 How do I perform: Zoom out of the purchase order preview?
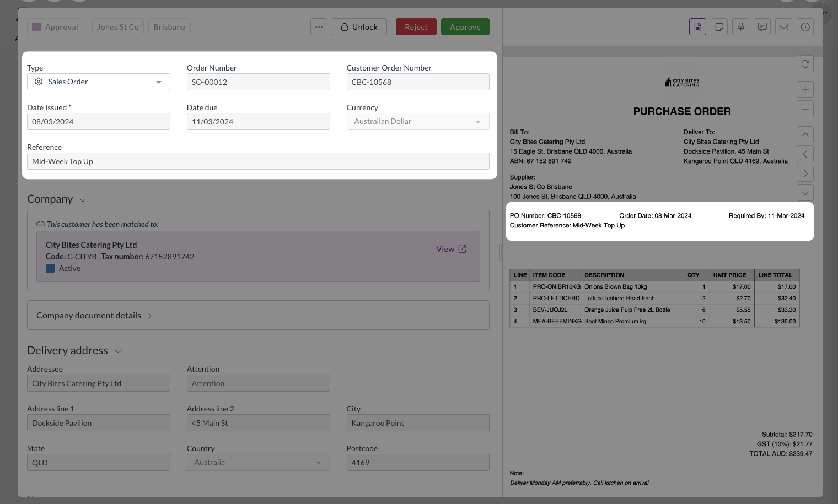coord(805,109)
